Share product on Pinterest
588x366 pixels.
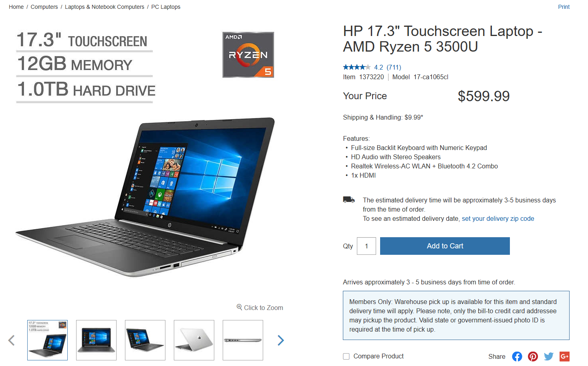pos(533,356)
